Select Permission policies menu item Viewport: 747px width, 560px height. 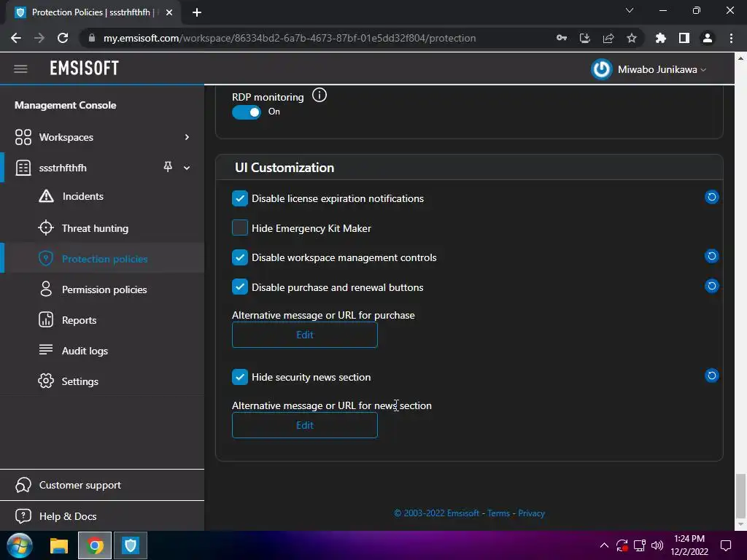[x=104, y=289]
